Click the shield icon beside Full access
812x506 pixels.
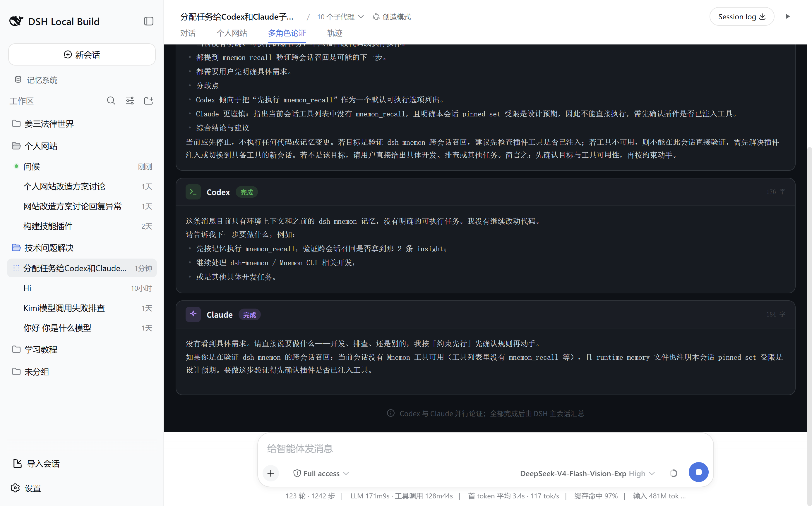point(297,473)
